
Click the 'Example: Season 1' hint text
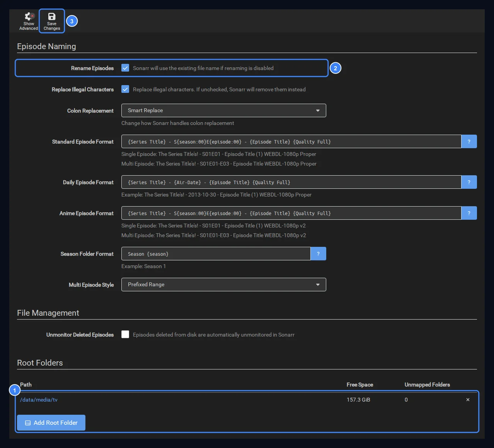tap(143, 266)
